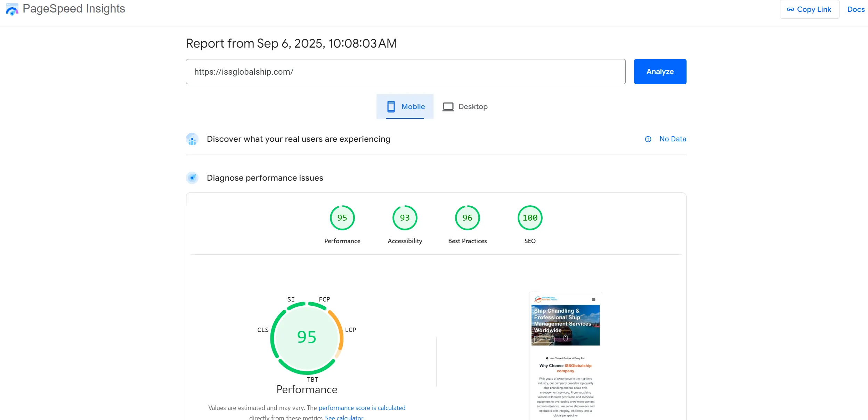Click the info icon beside No Data

[648, 139]
